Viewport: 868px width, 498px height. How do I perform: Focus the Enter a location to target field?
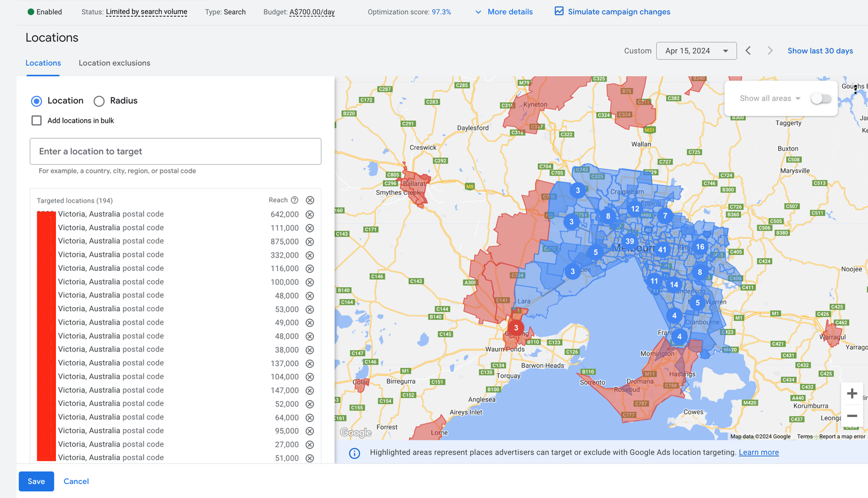(x=176, y=151)
